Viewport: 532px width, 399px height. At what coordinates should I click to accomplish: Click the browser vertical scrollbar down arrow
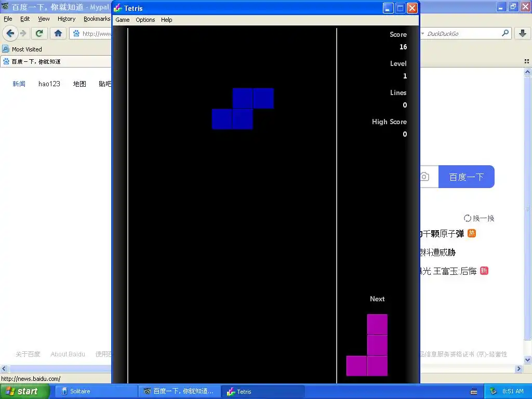click(x=527, y=360)
